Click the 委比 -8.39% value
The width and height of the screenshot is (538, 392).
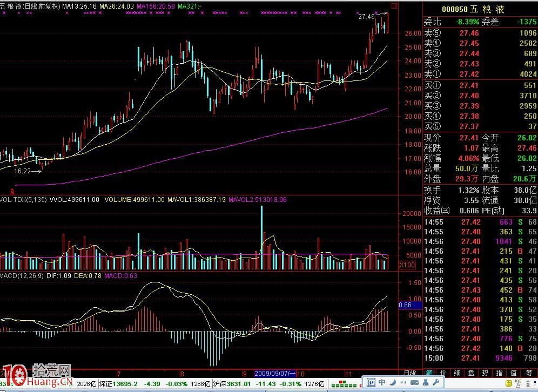[467, 22]
